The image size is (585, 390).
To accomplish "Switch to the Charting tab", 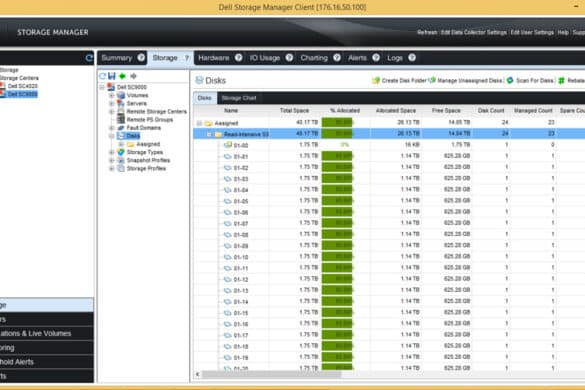I will [314, 58].
